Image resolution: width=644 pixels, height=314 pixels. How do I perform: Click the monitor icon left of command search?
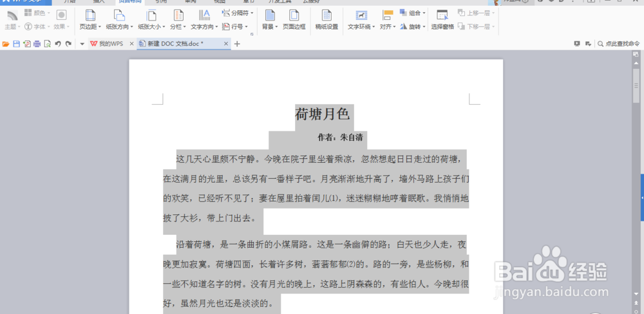coord(577,44)
